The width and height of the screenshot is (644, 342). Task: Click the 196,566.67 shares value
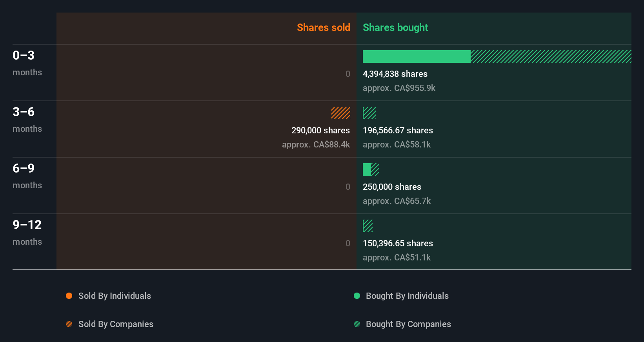click(398, 130)
